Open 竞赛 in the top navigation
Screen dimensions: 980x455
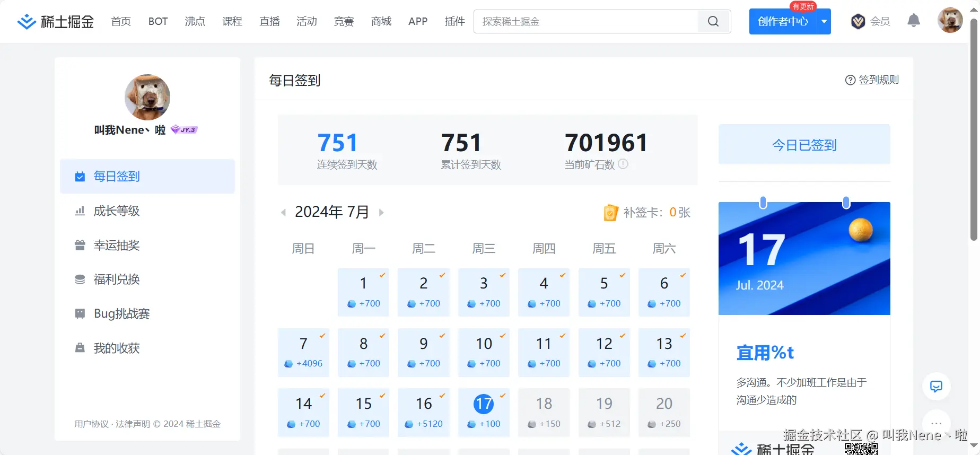click(344, 22)
